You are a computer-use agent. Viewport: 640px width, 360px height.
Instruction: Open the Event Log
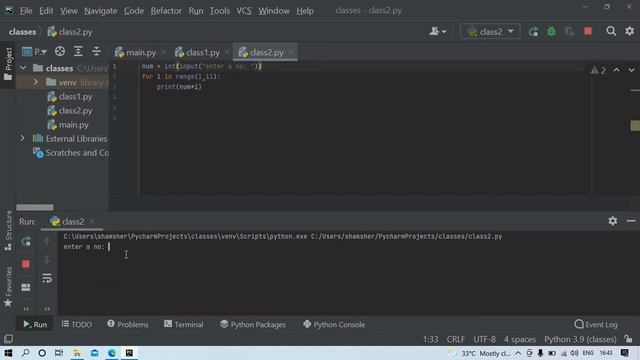click(596, 324)
